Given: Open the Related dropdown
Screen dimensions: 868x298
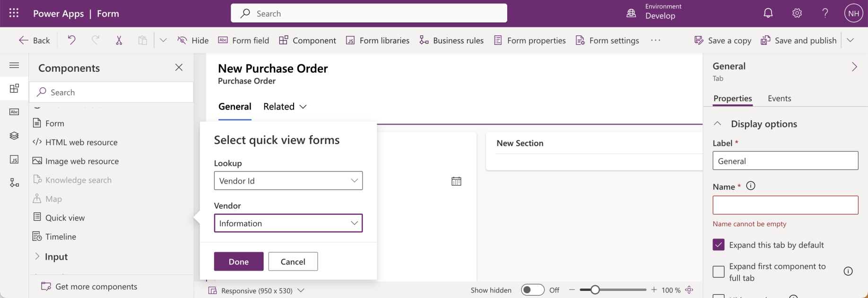Looking at the screenshot, I should 285,106.
